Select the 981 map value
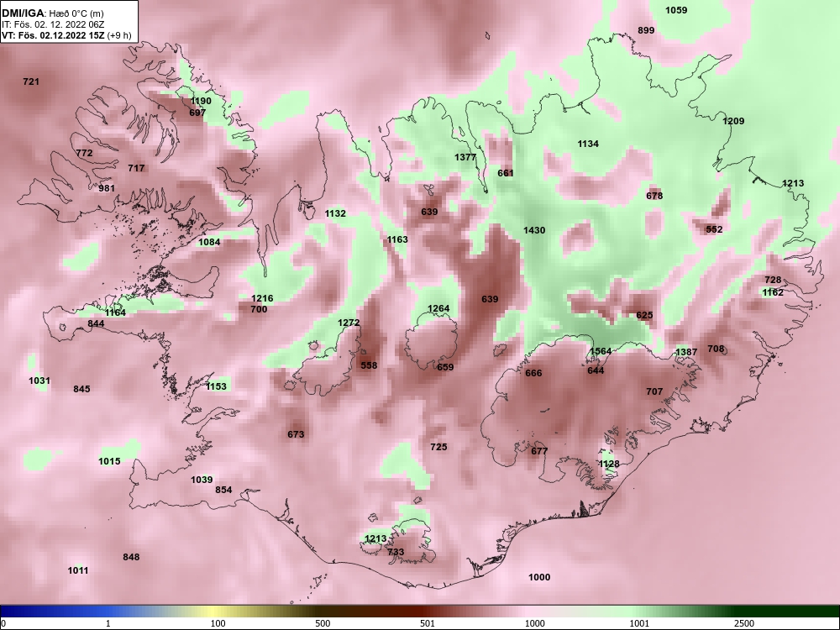Screen dimensions: 840x630 point(107,188)
